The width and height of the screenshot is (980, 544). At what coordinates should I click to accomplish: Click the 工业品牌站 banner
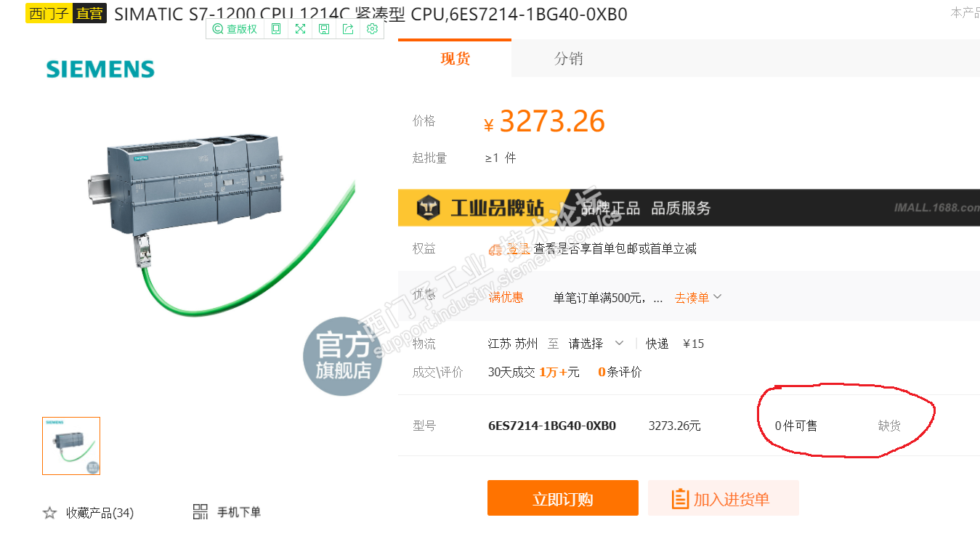point(689,208)
